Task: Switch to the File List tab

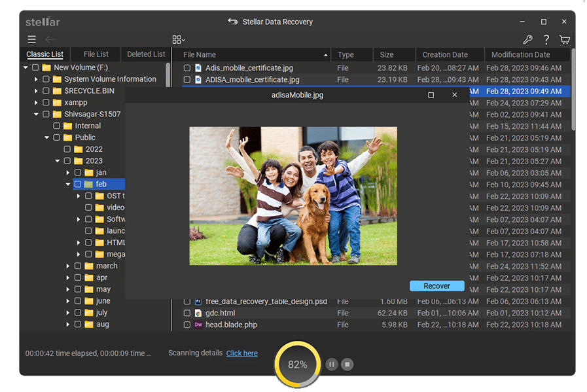Action: click(x=96, y=54)
